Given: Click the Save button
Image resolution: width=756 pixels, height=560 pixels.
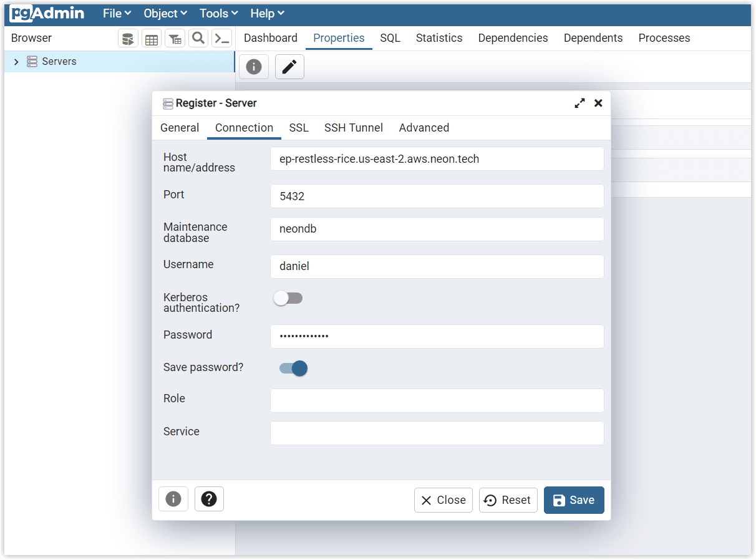Looking at the screenshot, I should [x=574, y=500].
